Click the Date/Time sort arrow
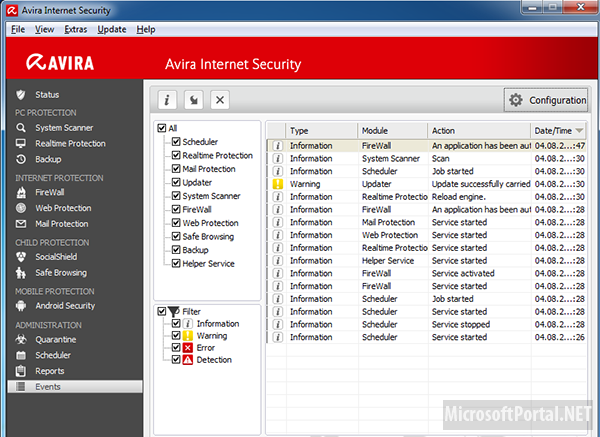This screenshot has height=437, width=600. [x=579, y=130]
